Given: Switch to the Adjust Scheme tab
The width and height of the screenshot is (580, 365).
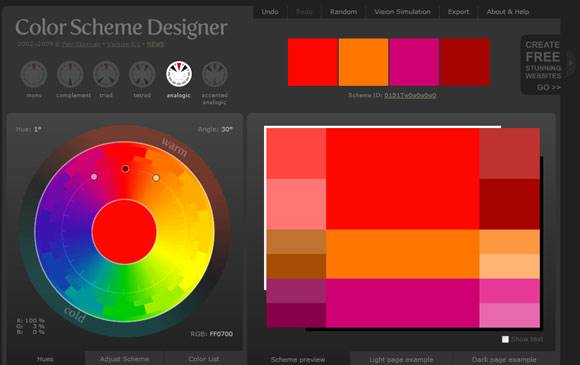Looking at the screenshot, I should pyautogui.click(x=124, y=359).
